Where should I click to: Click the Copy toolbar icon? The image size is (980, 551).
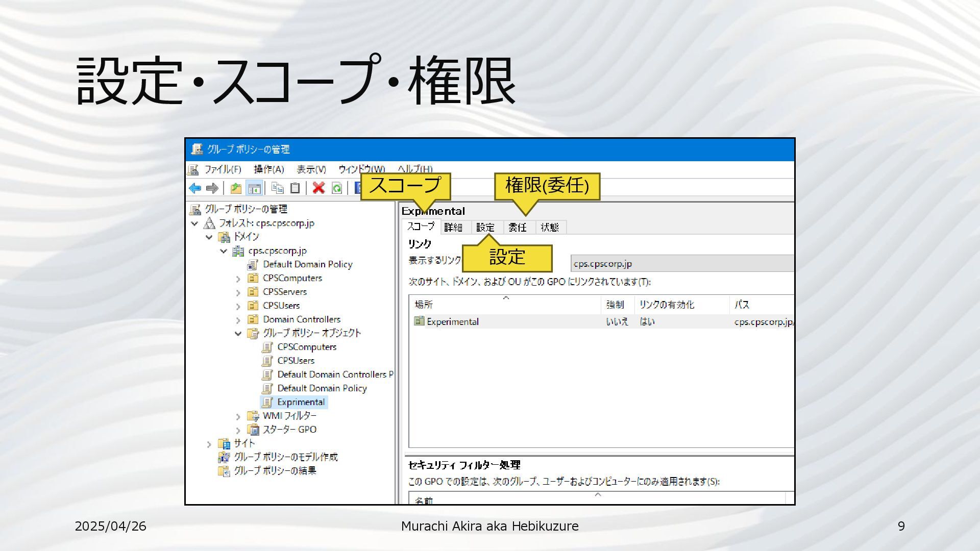[x=278, y=188]
